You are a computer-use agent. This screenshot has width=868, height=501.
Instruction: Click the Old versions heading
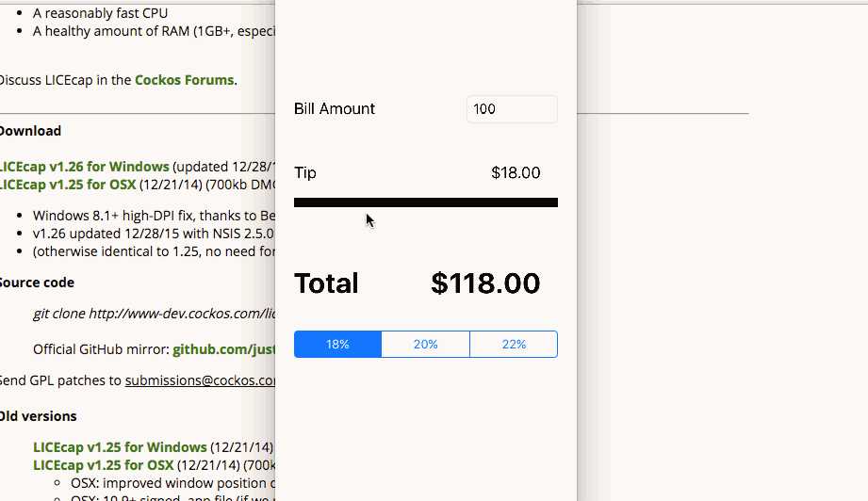point(38,416)
